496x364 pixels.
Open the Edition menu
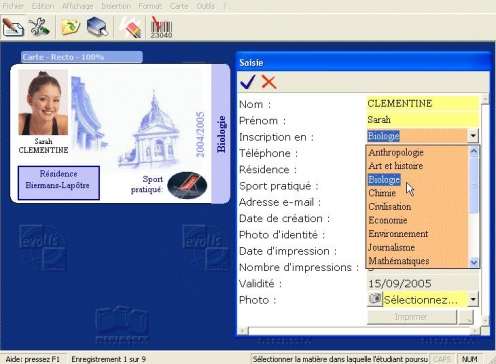tap(43, 6)
